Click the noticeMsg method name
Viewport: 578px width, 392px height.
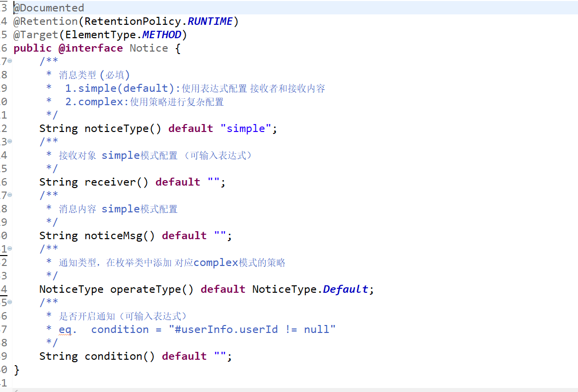(113, 236)
